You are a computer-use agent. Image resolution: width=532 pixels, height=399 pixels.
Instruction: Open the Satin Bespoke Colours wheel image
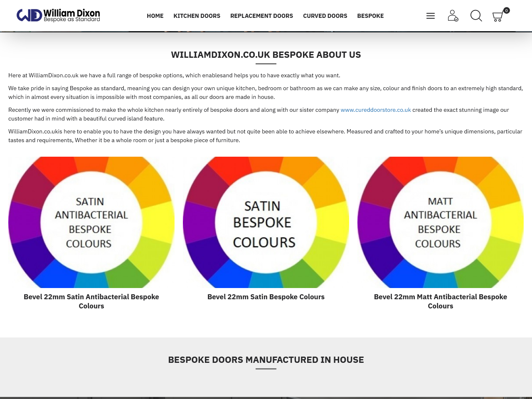[266, 222]
